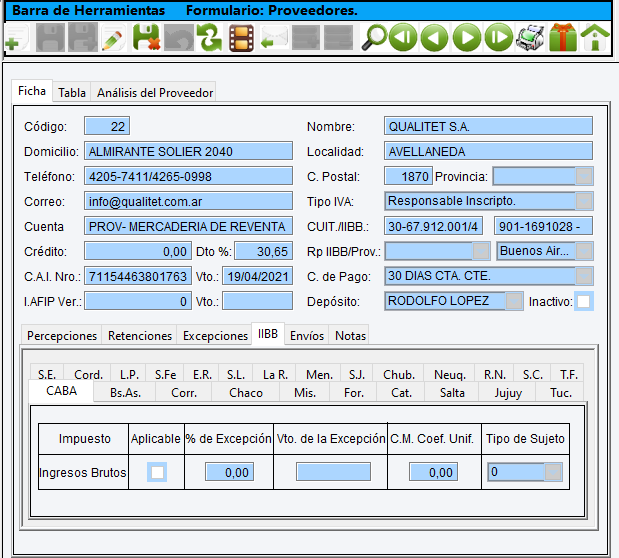The height and width of the screenshot is (558, 619).
Task: Click the first grayed-out save floppy icon
Action: pyautogui.click(x=50, y=38)
